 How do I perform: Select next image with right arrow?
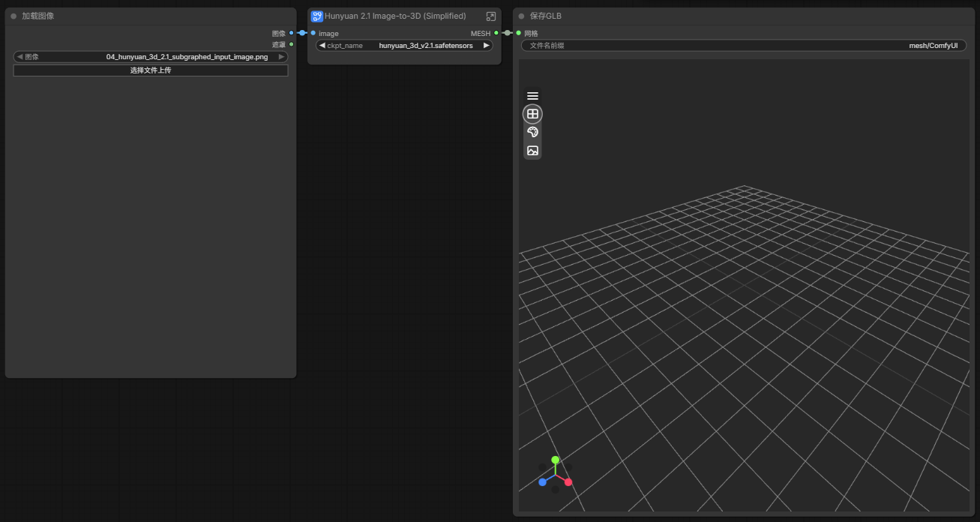pos(282,57)
